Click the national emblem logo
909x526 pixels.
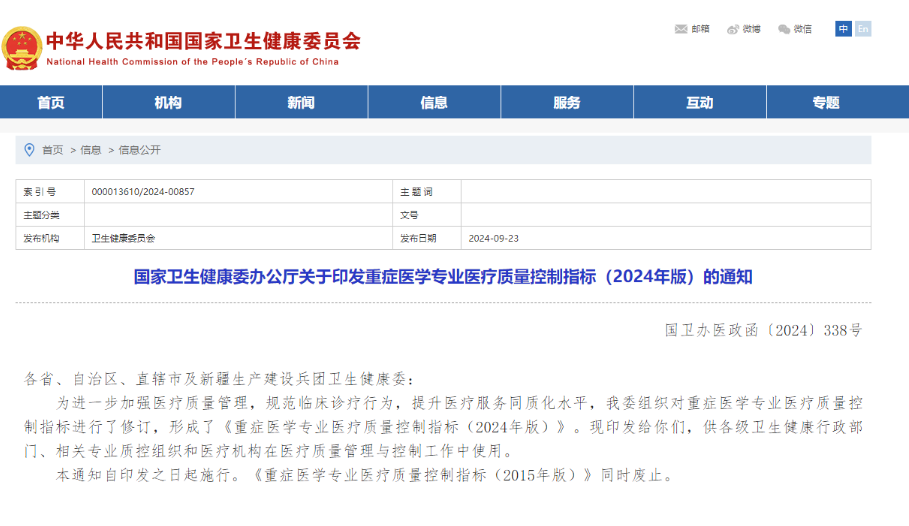[21, 48]
